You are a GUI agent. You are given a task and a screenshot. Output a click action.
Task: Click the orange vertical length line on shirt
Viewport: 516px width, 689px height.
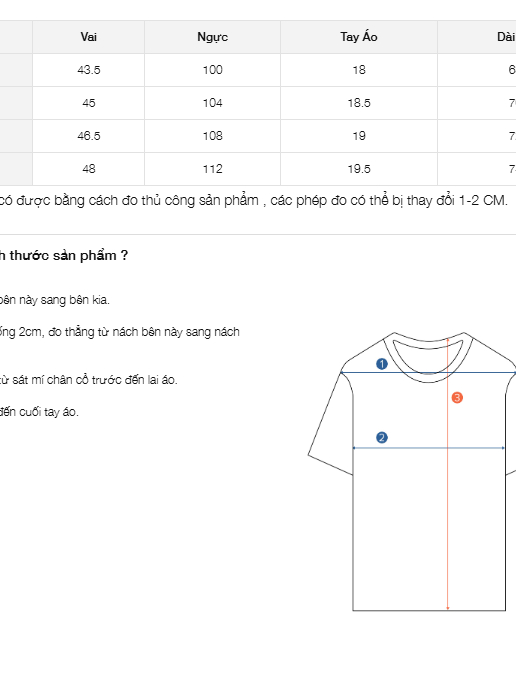pyautogui.click(x=447, y=474)
